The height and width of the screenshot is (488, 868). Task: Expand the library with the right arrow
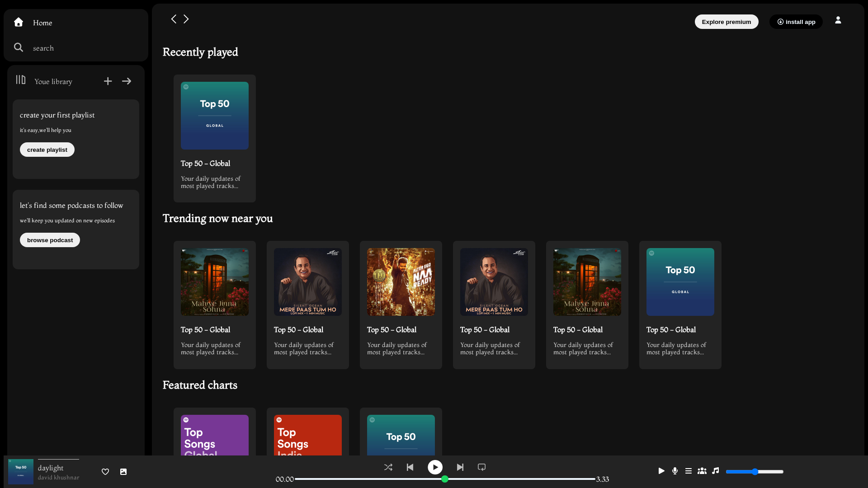pos(127,81)
